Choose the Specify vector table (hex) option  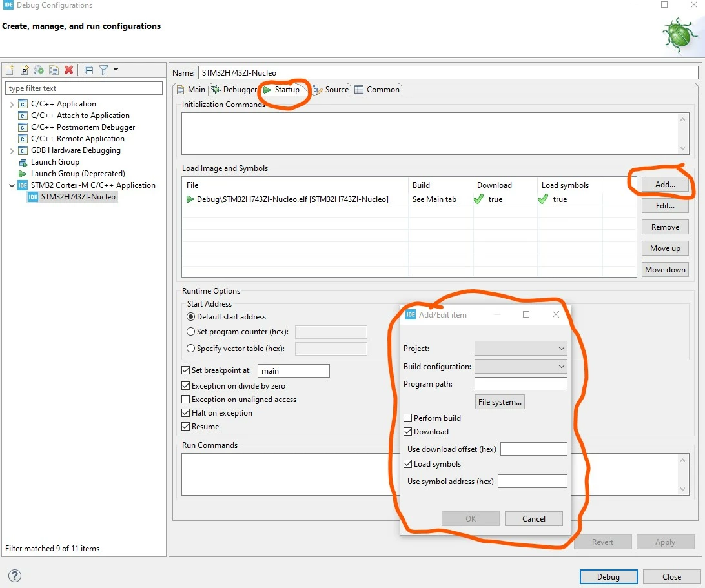pos(190,349)
